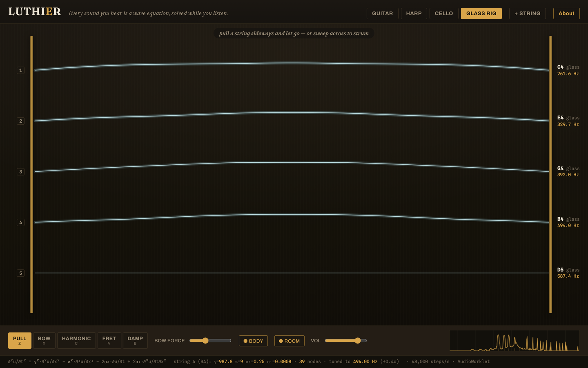This screenshot has height=368, width=588.
Task: Load the HARP preset
Action: (x=414, y=13)
